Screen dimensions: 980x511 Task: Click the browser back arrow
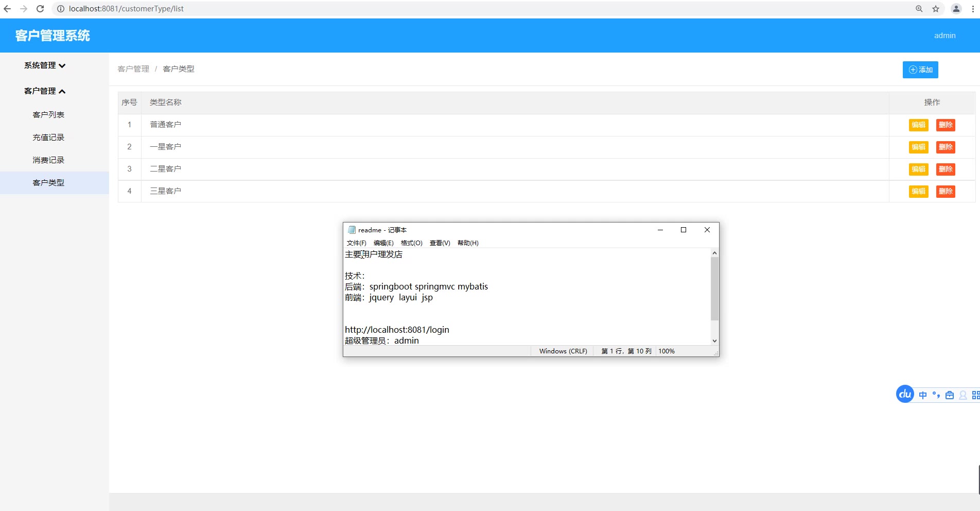(7, 9)
